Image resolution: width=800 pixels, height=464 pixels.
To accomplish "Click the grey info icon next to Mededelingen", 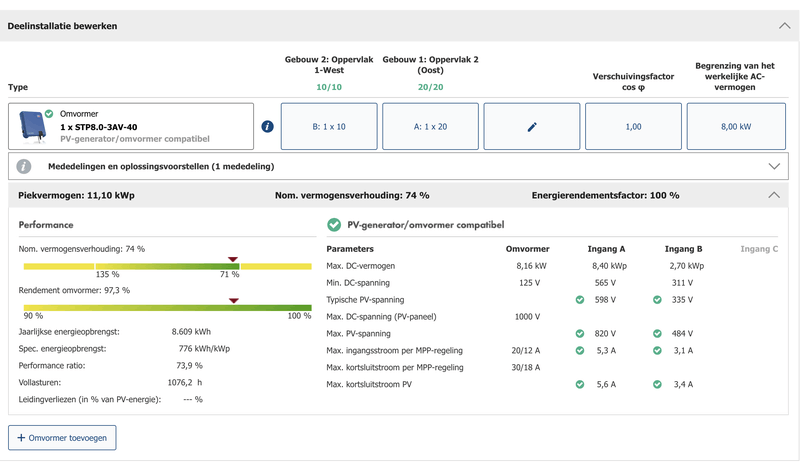I will pyautogui.click(x=24, y=166).
